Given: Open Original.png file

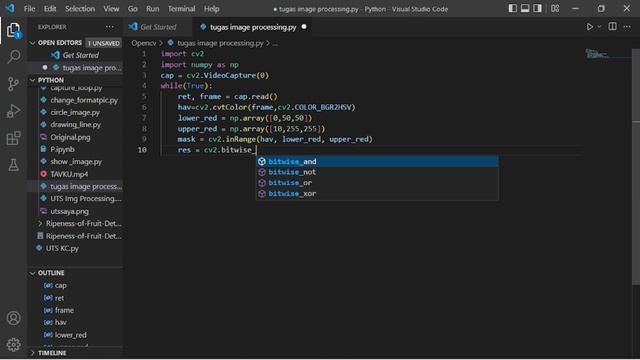Looking at the screenshot, I should (76, 137).
